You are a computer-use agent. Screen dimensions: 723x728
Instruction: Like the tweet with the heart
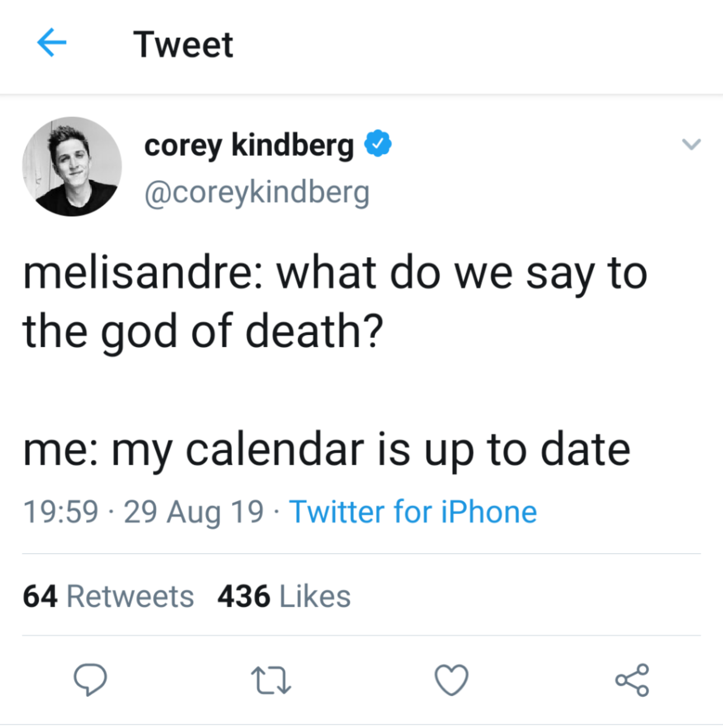tap(452, 679)
